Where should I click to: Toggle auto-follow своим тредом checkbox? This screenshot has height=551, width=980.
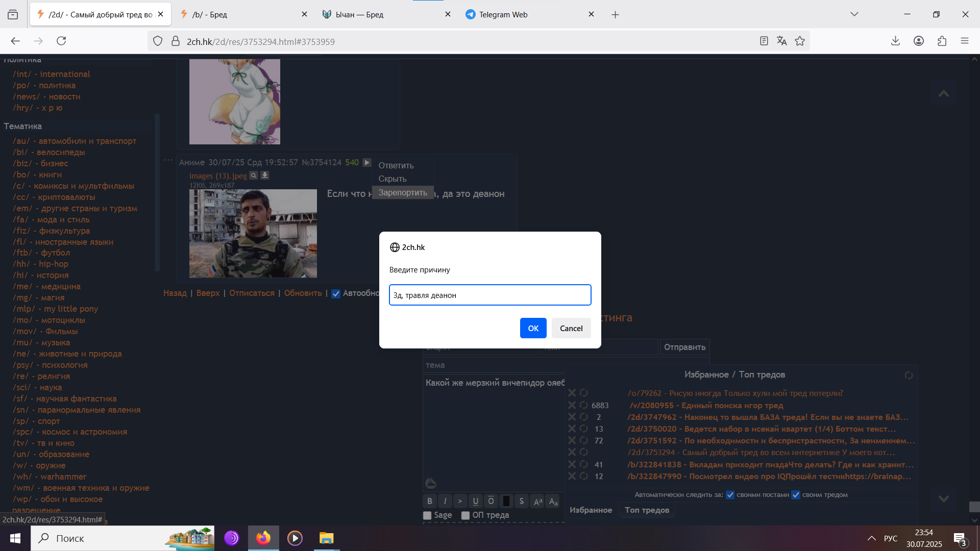click(796, 495)
